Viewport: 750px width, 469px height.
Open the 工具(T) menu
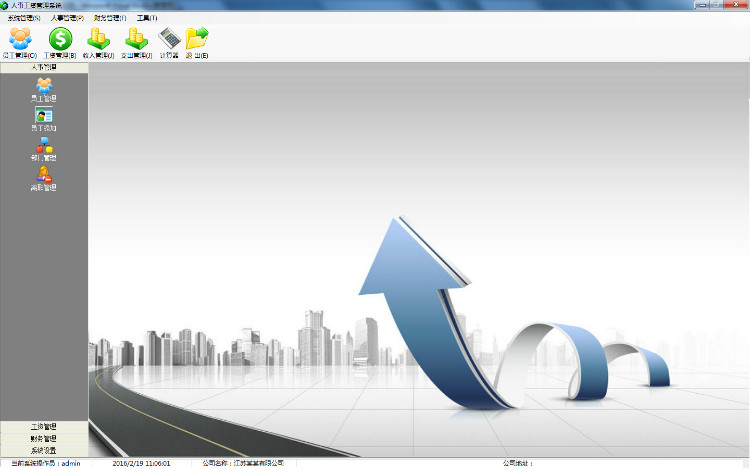(147, 18)
